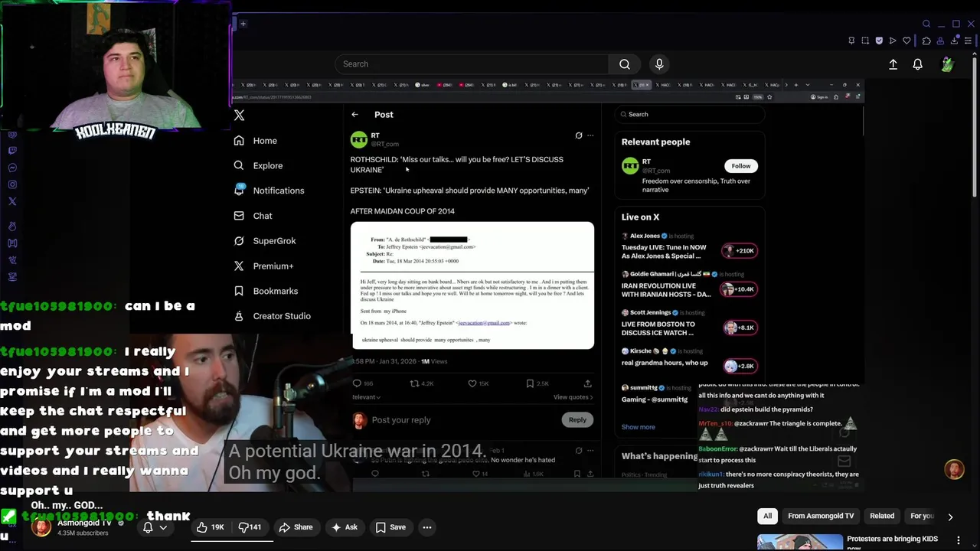Open channel notification bell dropdown
980x551 pixels.
(x=155, y=527)
